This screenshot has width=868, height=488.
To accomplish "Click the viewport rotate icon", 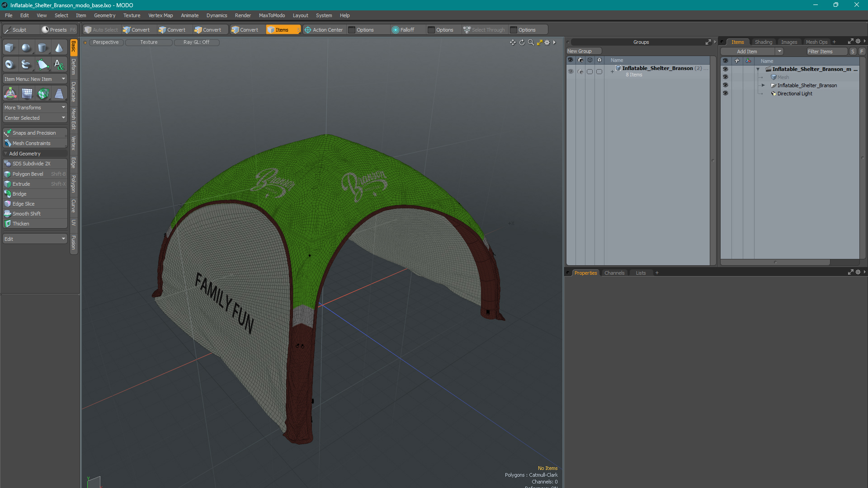I will [x=522, y=42].
